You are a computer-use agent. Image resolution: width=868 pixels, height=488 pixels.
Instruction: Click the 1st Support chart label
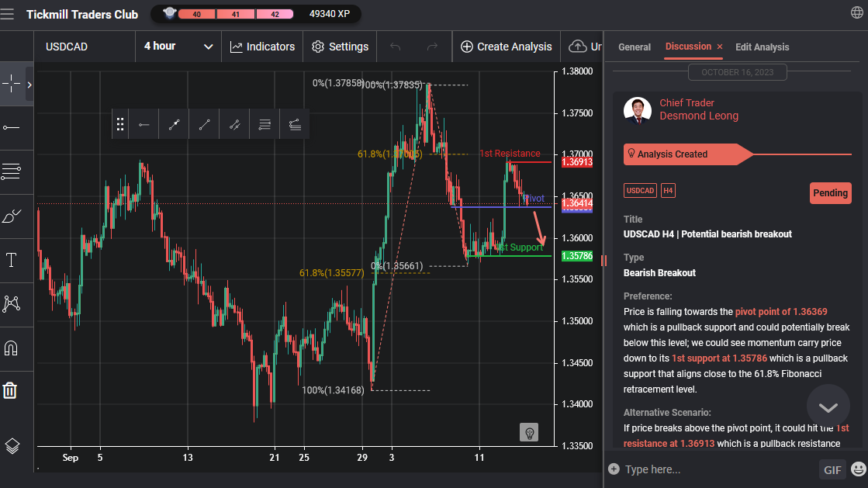pyautogui.click(x=519, y=247)
